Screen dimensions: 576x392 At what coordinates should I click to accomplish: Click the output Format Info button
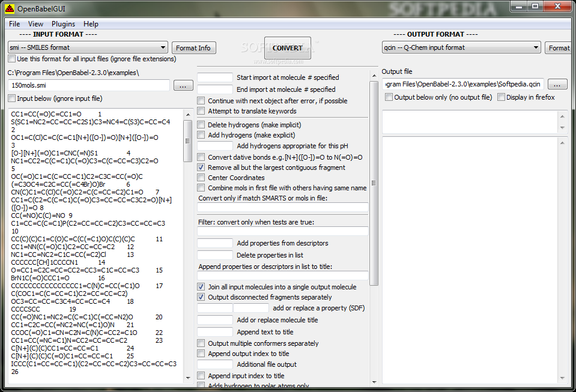[559, 47]
